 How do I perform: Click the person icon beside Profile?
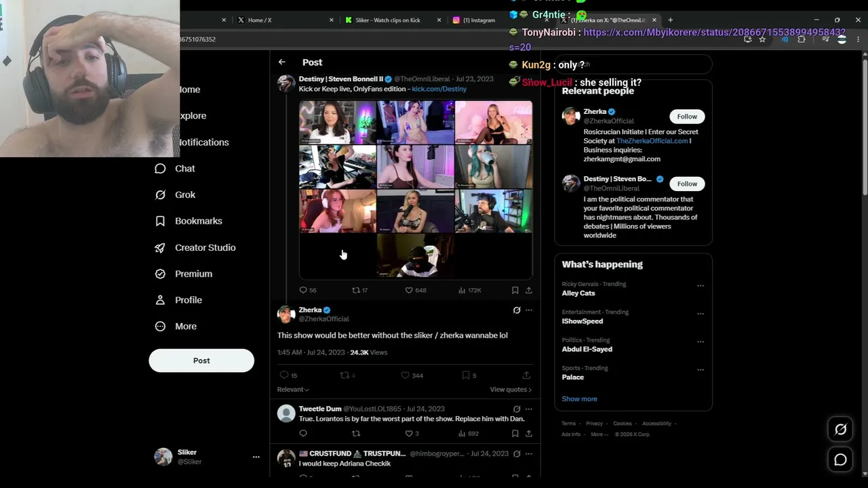pyautogui.click(x=160, y=300)
